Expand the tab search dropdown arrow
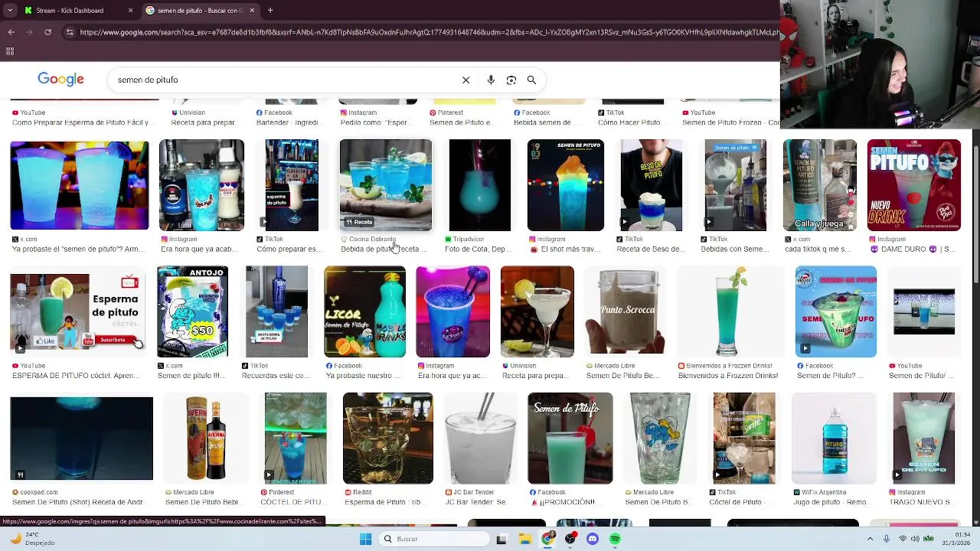The width and height of the screenshot is (980, 551). [x=10, y=11]
